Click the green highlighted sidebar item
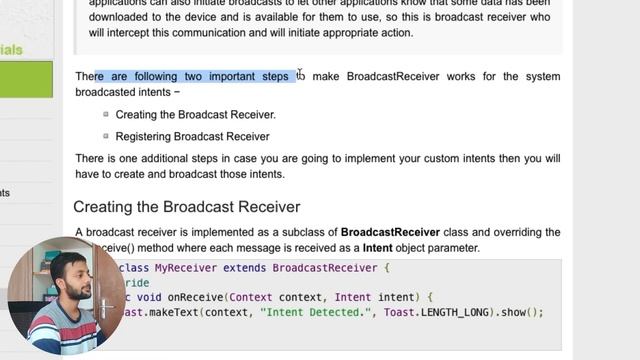This screenshot has height=360, width=640. pos(26,80)
